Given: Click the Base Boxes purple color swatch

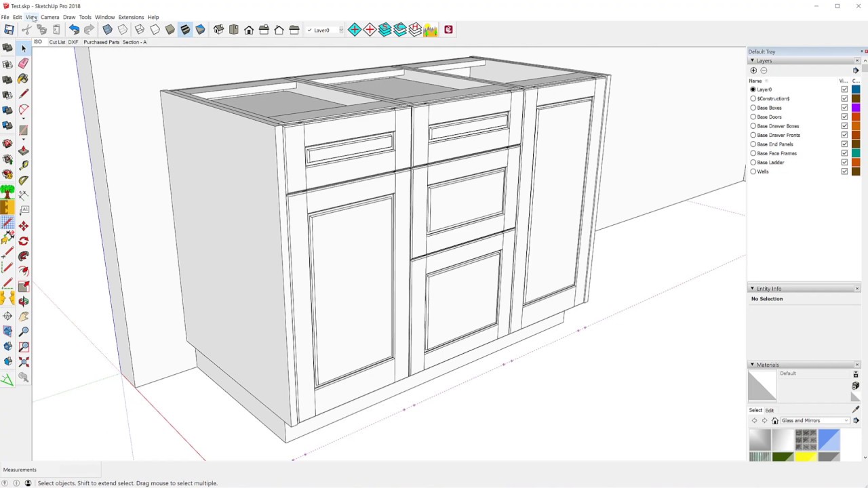Looking at the screenshot, I should point(856,108).
